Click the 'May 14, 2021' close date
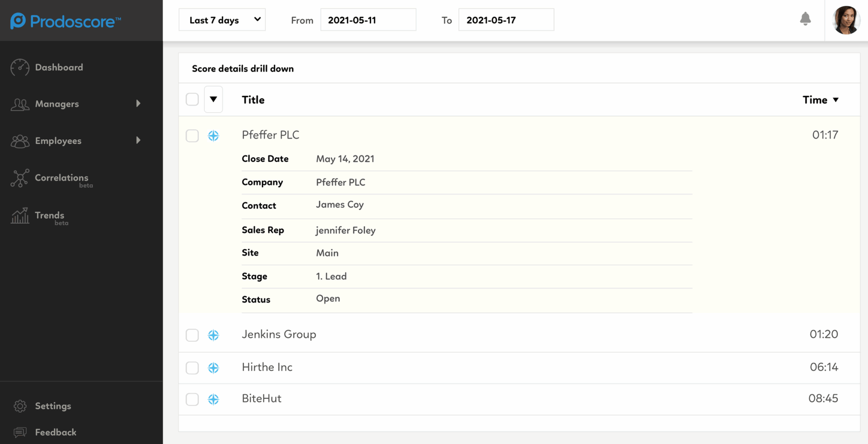This screenshot has height=444, width=868. 345,159
